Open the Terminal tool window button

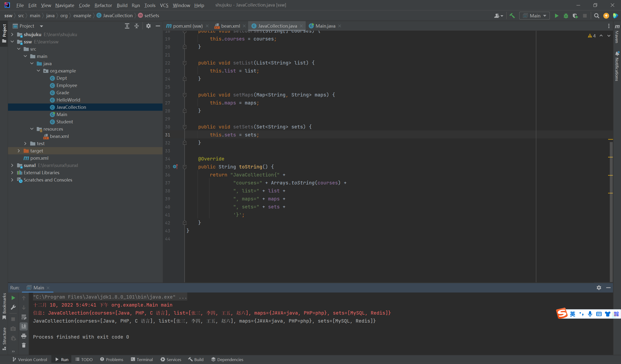(x=142, y=359)
